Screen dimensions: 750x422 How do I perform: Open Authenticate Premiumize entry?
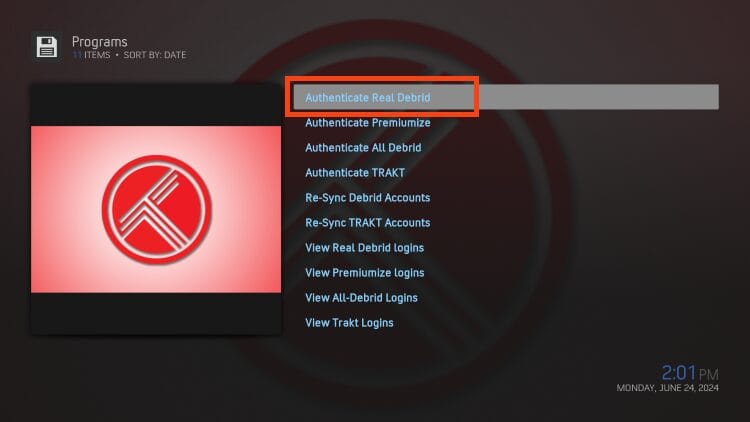point(367,123)
